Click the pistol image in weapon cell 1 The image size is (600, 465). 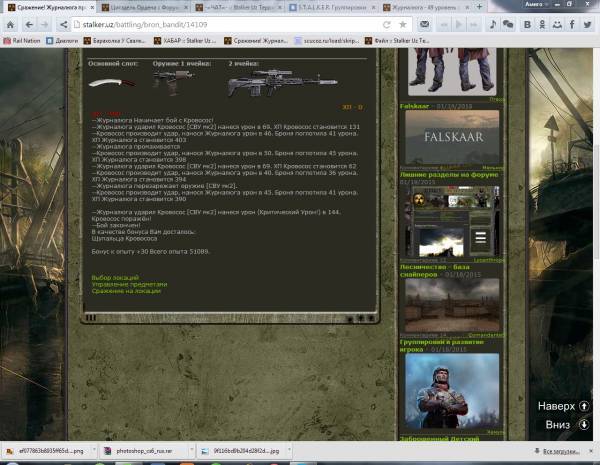pyautogui.click(x=173, y=82)
